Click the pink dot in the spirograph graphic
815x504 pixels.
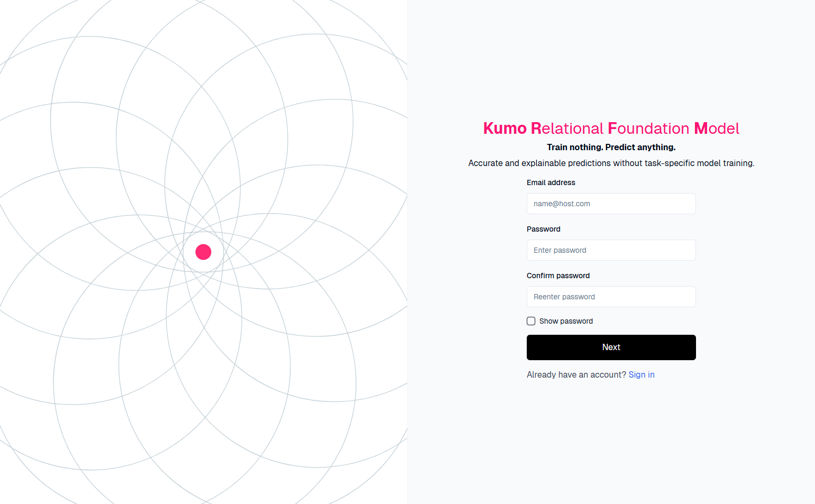(204, 252)
